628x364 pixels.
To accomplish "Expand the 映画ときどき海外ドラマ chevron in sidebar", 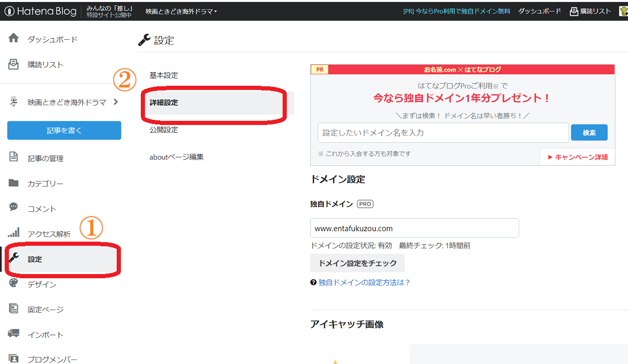I will [116, 102].
